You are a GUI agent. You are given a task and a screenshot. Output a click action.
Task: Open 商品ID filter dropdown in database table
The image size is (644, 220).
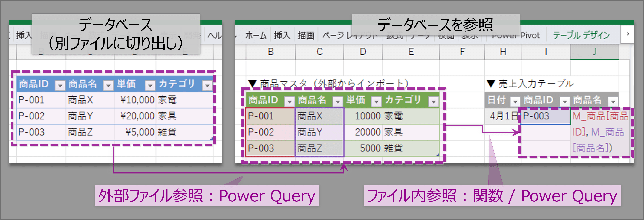tap(60, 86)
